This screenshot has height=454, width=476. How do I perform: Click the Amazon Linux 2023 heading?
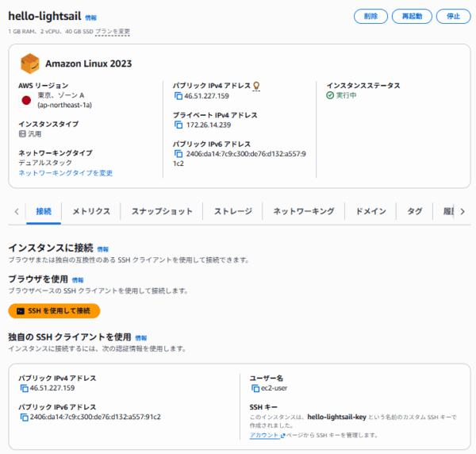[x=88, y=63]
